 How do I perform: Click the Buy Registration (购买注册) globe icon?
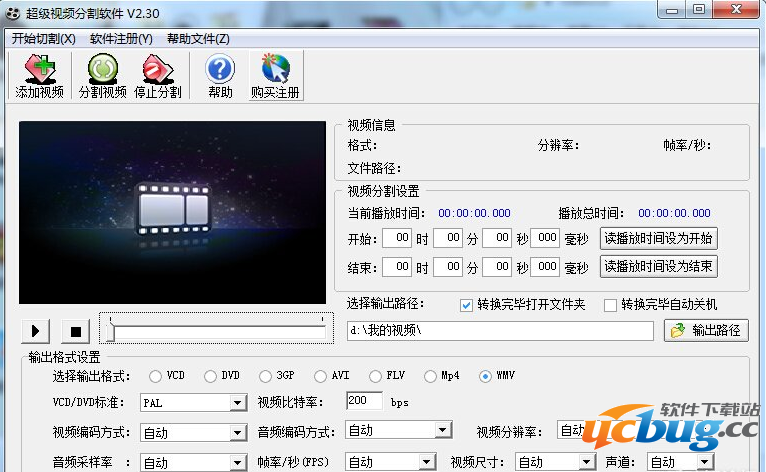276,76
